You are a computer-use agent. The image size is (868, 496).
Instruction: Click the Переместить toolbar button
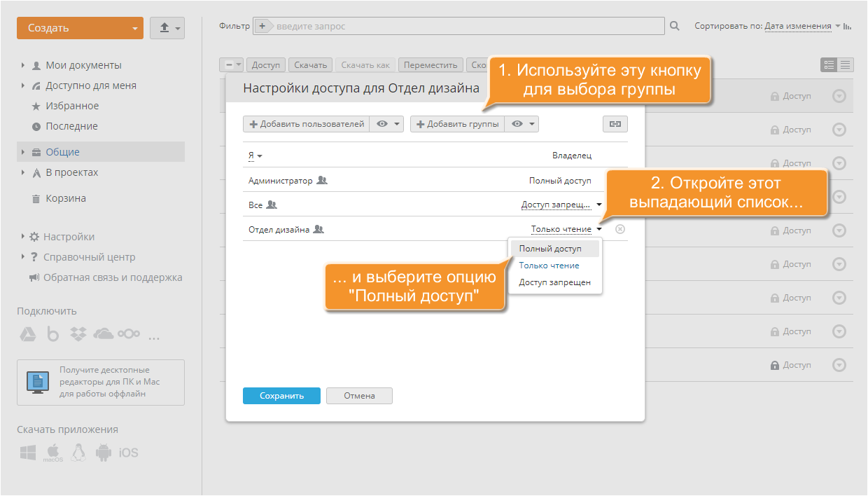tap(430, 64)
